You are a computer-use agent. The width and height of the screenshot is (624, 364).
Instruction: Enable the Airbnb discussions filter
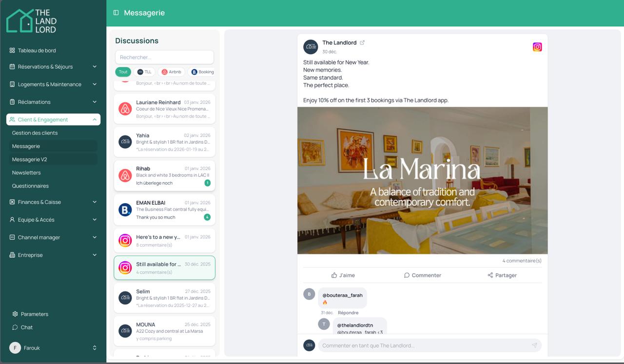coord(172,72)
